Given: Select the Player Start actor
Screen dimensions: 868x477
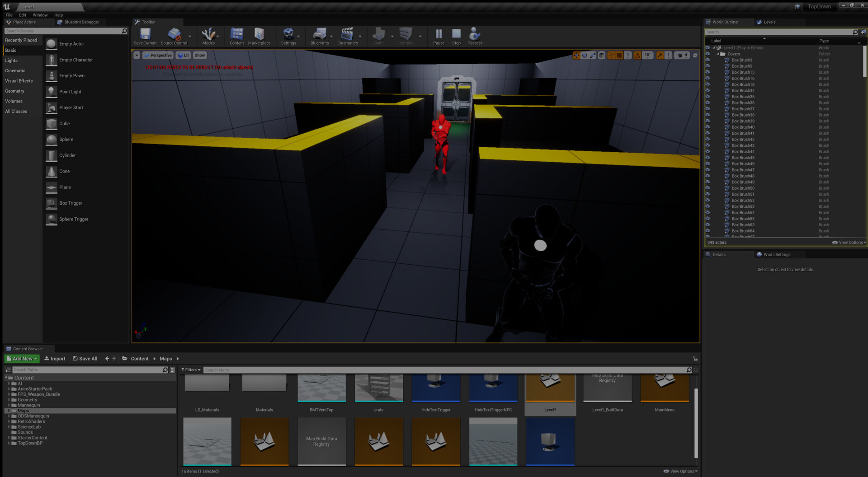Looking at the screenshot, I should pyautogui.click(x=71, y=108).
